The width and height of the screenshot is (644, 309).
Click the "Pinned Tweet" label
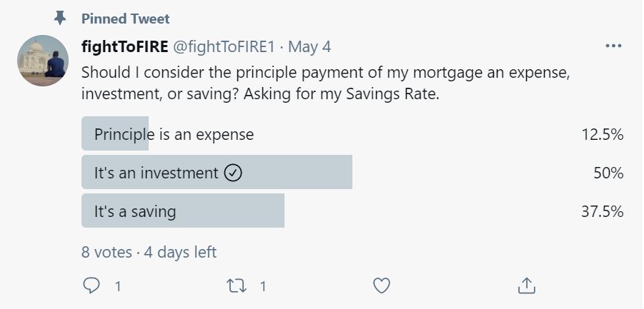click(x=125, y=18)
